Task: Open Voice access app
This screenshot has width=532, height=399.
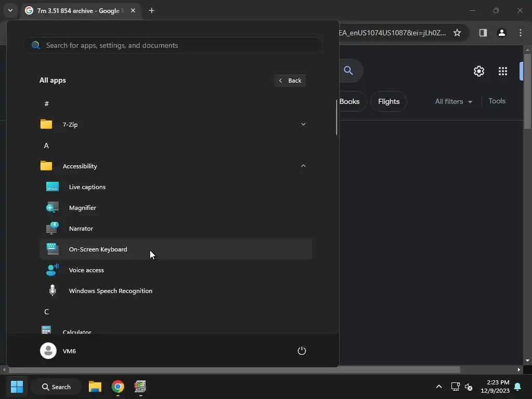Action: tap(176, 270)
